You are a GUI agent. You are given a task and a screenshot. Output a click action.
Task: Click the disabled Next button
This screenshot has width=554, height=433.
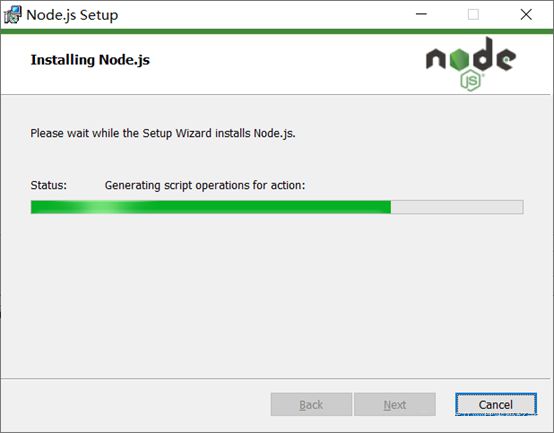tap(395, 404)
